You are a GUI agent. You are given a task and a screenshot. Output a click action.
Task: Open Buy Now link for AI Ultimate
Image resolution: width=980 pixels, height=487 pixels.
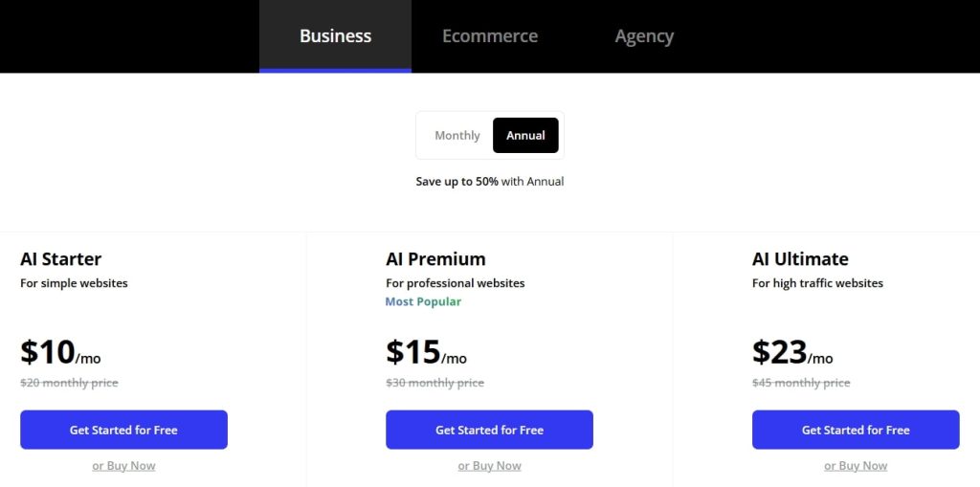coord(856,466)
